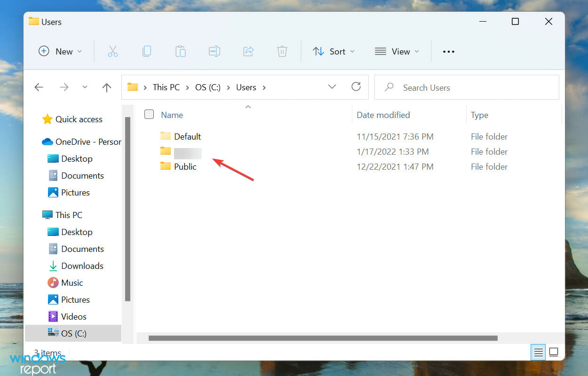Screen dimensions: 588x376
Task: Open the New item dropdown
Action: (x=60, y=51)
